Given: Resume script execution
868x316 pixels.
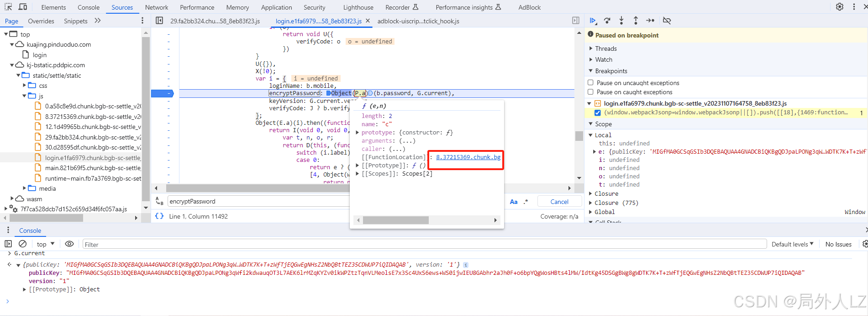Looking at the screenshot, I should [593, 21].
